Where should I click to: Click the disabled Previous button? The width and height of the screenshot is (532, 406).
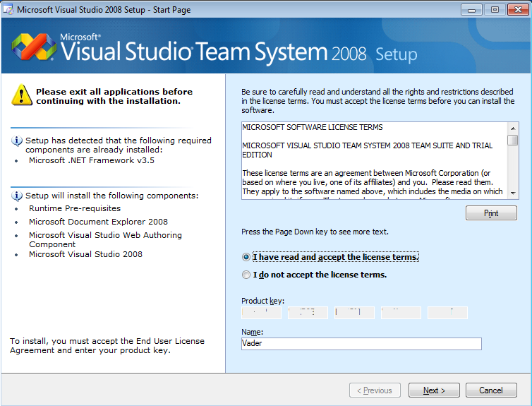pos(375,390)
